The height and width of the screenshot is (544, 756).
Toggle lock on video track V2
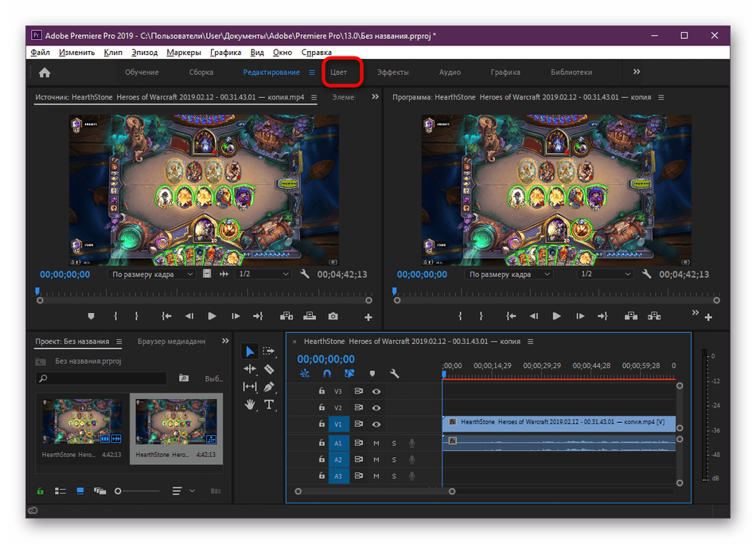(x=321, y=408)
